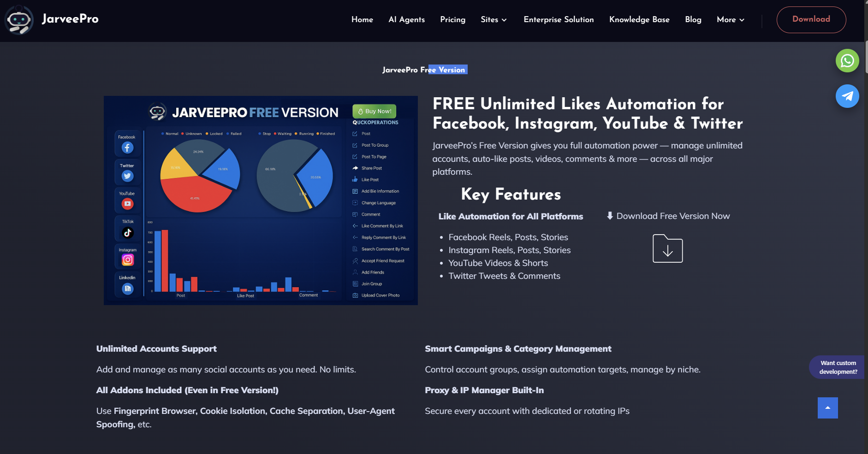
Task: Click the Add Friends person icon
Action: click(355, 272)
